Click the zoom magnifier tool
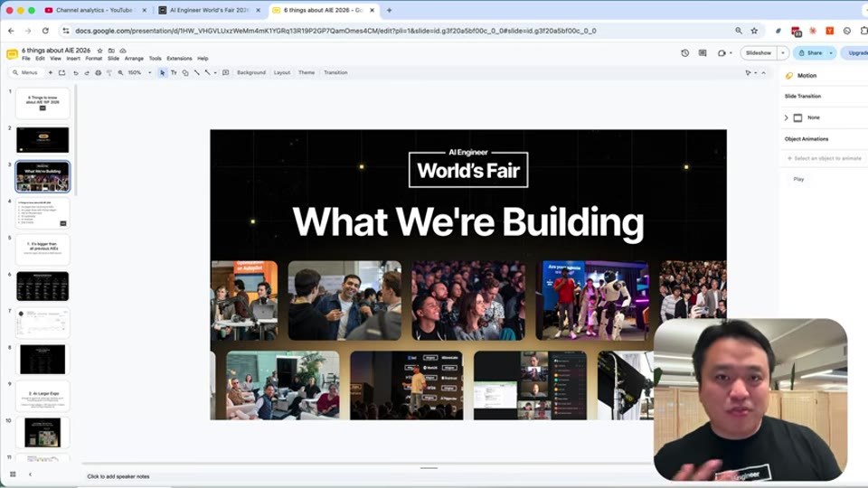The image size is (868, 488). coord(120,72)
